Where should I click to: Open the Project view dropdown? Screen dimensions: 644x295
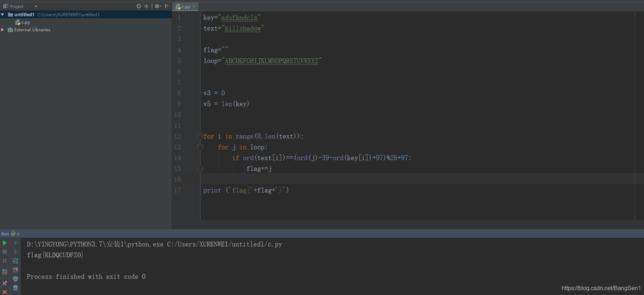[36, 6]
